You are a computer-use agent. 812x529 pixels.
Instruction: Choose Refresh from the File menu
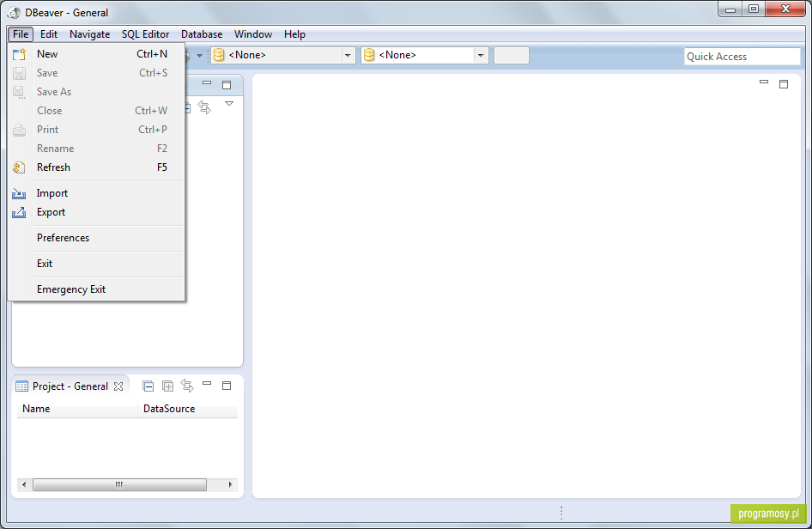click(x=96, y=167)
